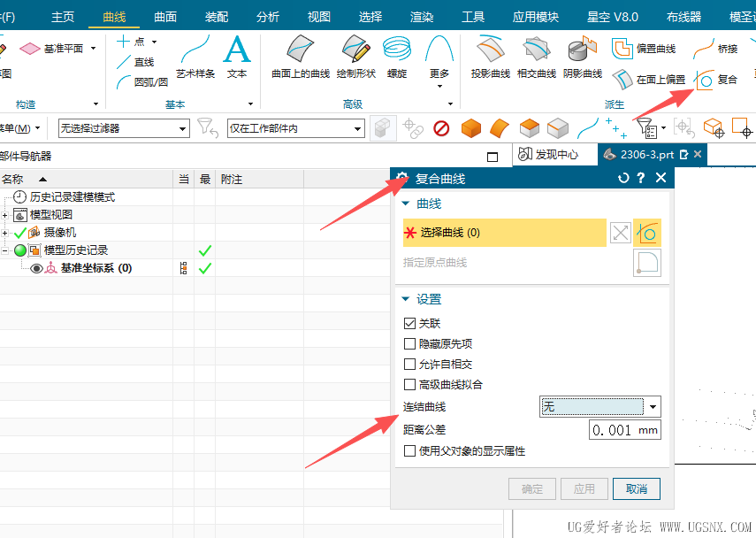Screen dimensions: 756x538
Task: Select the 相交曲线 intersection curve tool
Action: pyautogui.click(x=536, y=57)
